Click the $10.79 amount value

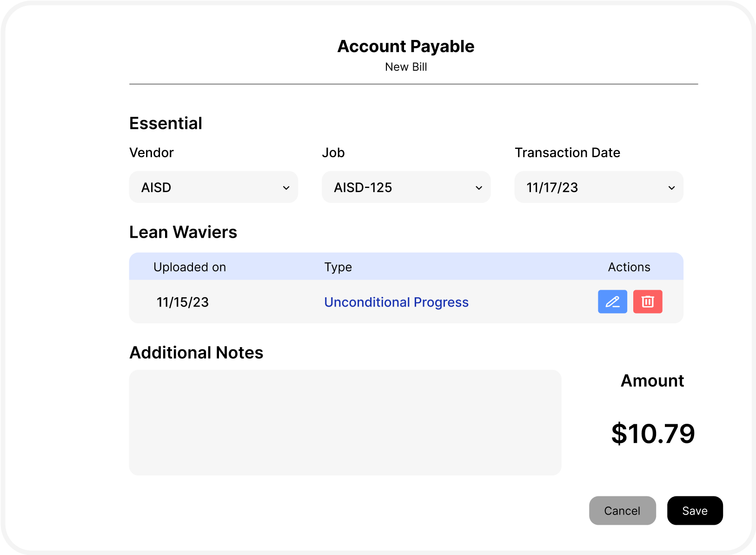pyautogui.click(x=653, y=434)
